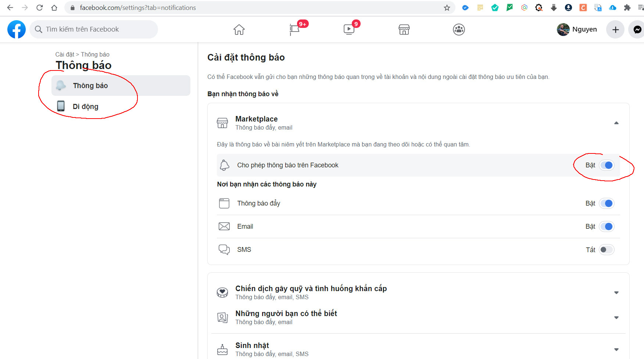Click the chat bubbles icon in SMS row

pos(224,250)
